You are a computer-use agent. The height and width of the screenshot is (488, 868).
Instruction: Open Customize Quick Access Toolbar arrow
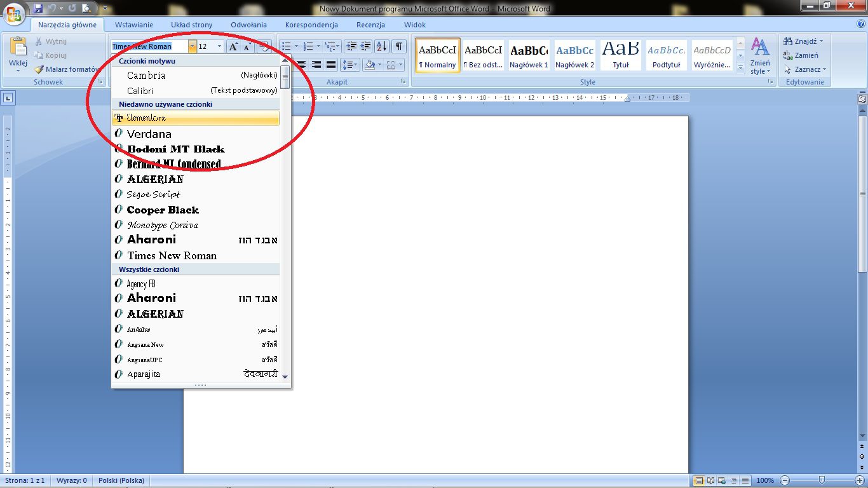point(105,9)
